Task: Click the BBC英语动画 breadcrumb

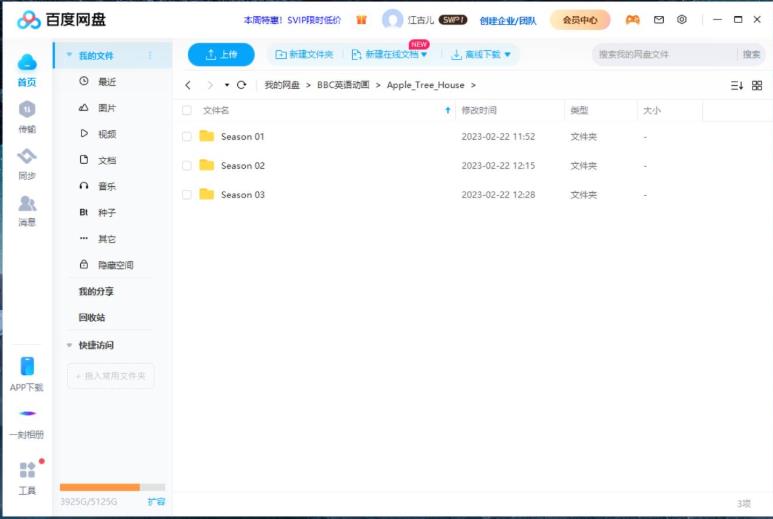Action: (343, 85)
